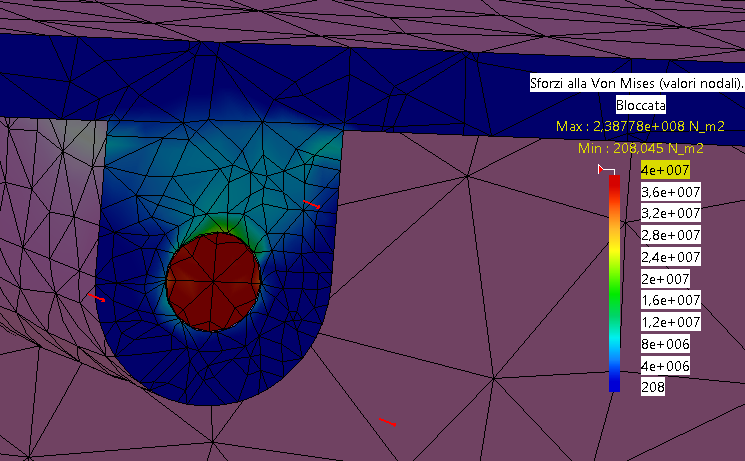Click the red flag marker above color scale
Image resolution: width=745 pixels, height=461 pixels.
pos(602,169)
